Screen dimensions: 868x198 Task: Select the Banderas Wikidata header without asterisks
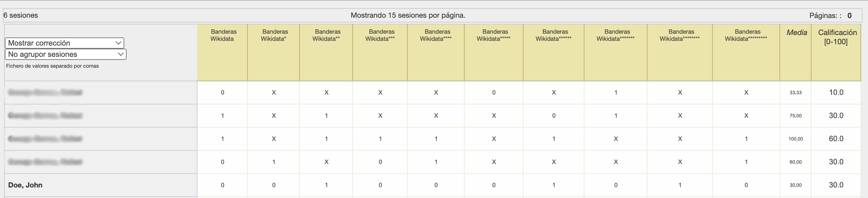223,35
